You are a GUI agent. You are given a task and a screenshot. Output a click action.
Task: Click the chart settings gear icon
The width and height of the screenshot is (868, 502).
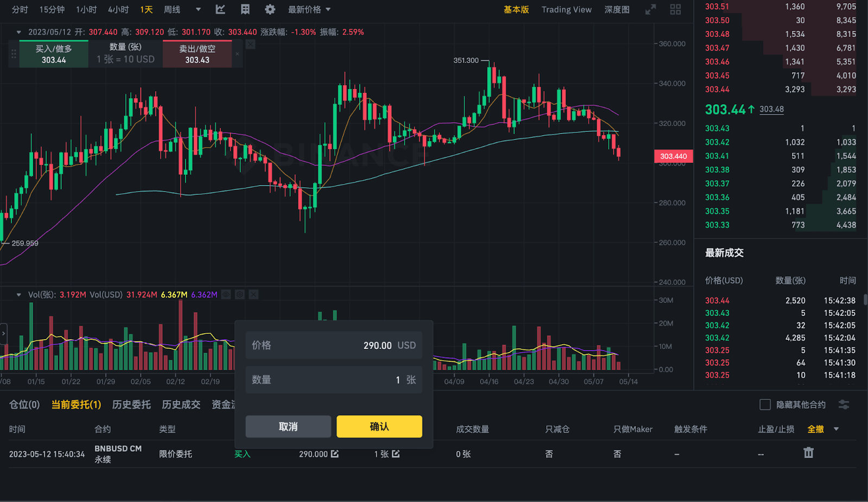click(x=270, y=9)
